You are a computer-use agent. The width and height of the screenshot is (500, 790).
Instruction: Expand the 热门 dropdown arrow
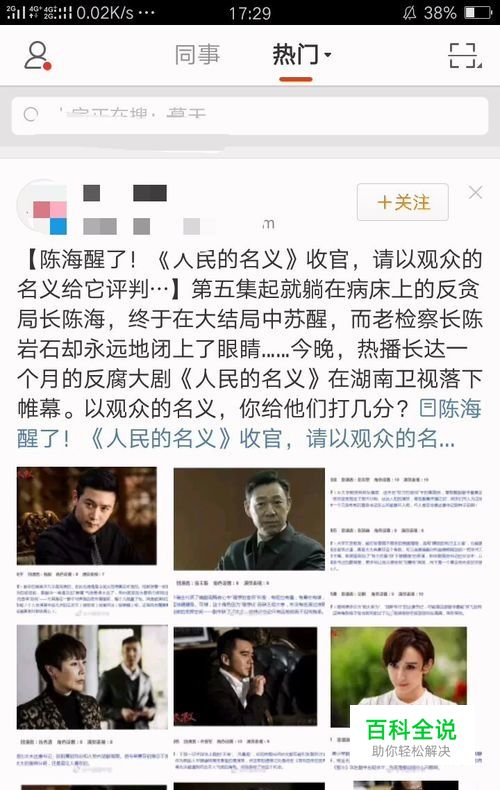328,55
